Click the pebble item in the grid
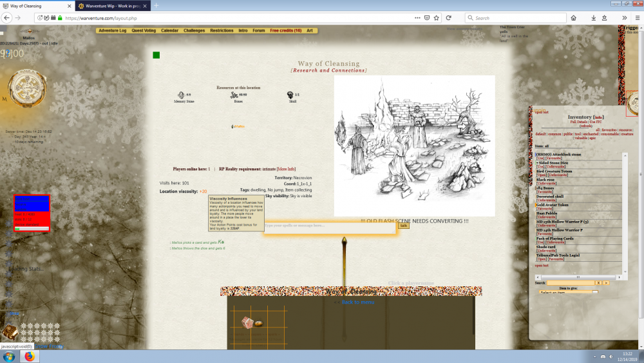644x363 pixels. (258, 324)
